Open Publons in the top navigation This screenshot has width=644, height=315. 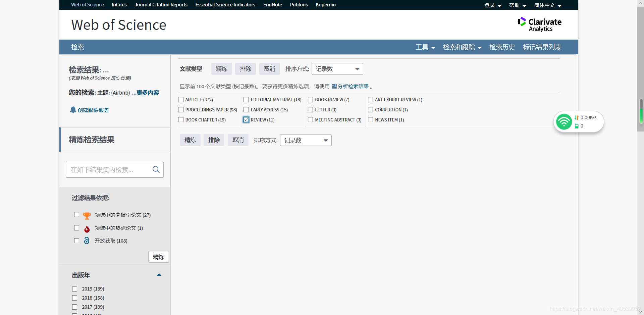pyautogui.click(x=299, y=5)
